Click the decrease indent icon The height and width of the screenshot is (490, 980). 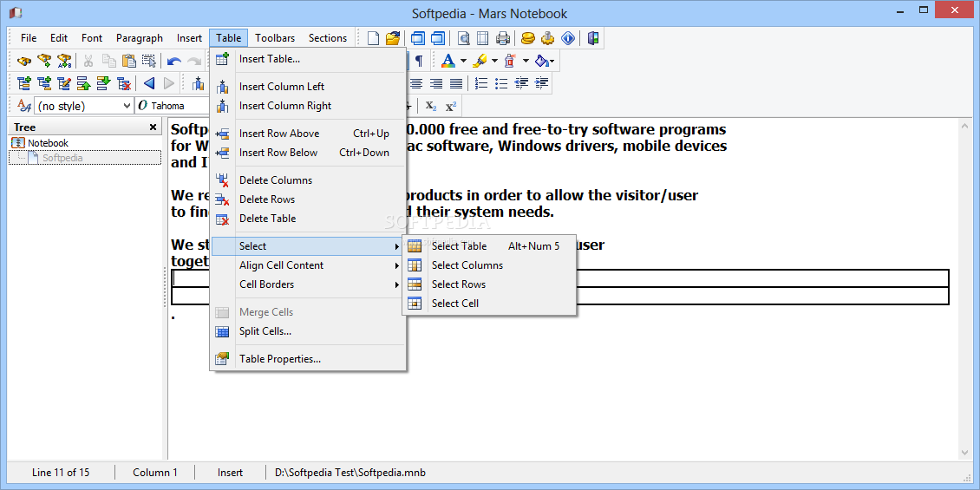coord(522,83)
